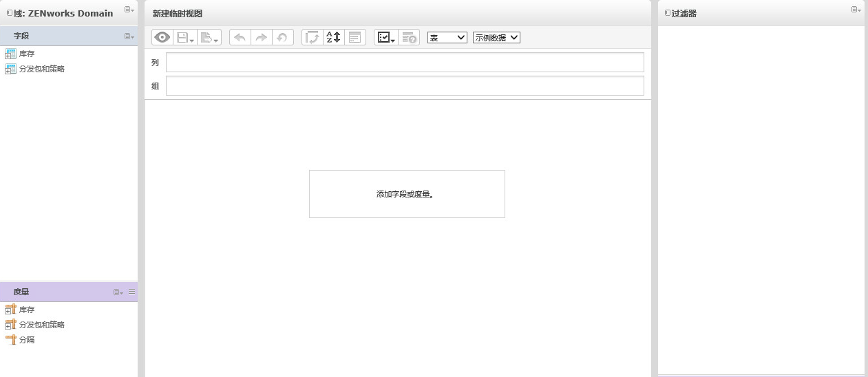The height and width of the screenshot is (377, 868).
Task: Open the 过滤器 panel options menu
Action: click(x=856, y=10)
